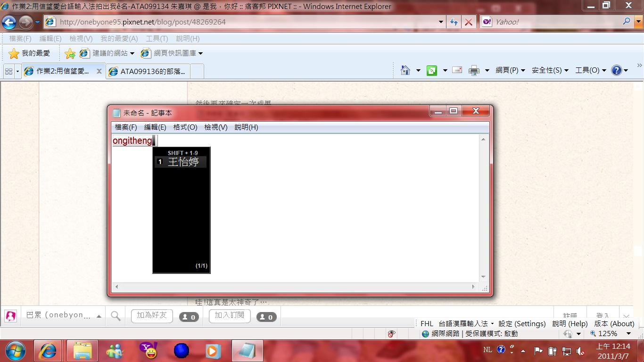This screenshot has height=362, width=644.
Task: Switch to the ATA099136的部落 browser tab
Action: (x=148, y=71)
